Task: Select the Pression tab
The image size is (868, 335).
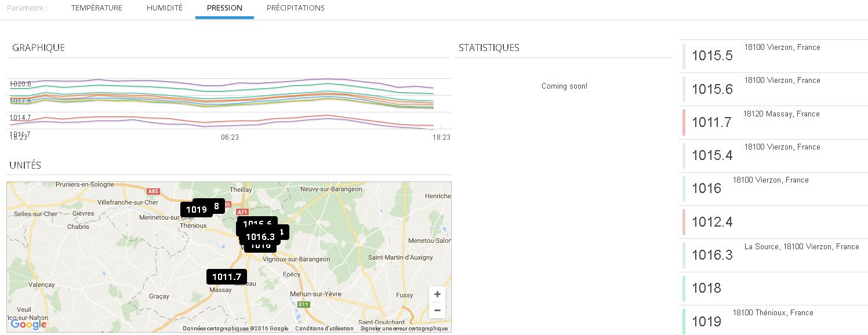Action: point(224,8)
